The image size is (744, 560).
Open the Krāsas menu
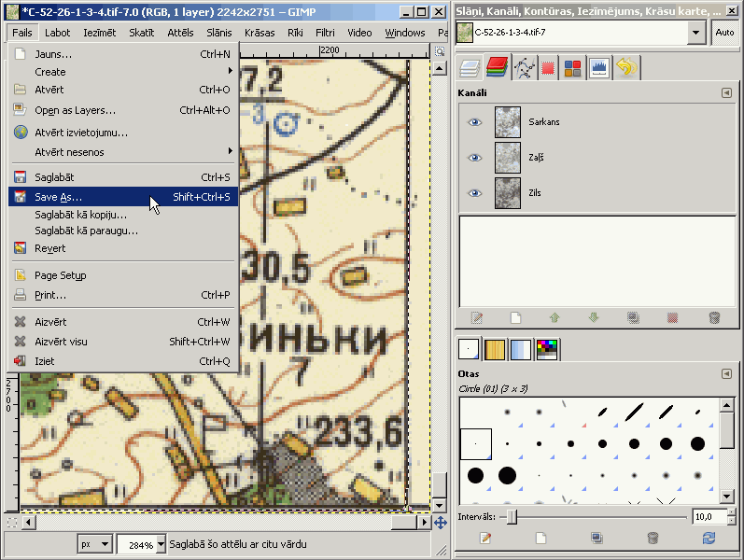point(260,33)
